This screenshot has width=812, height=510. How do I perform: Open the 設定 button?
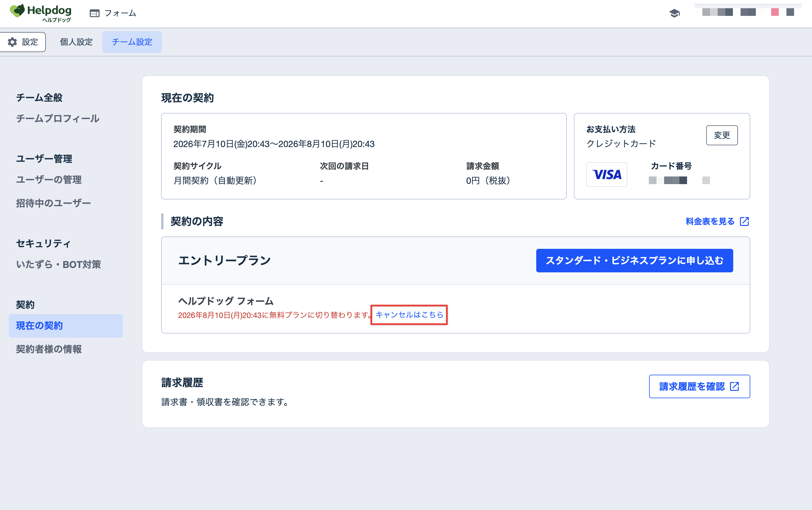23,42
